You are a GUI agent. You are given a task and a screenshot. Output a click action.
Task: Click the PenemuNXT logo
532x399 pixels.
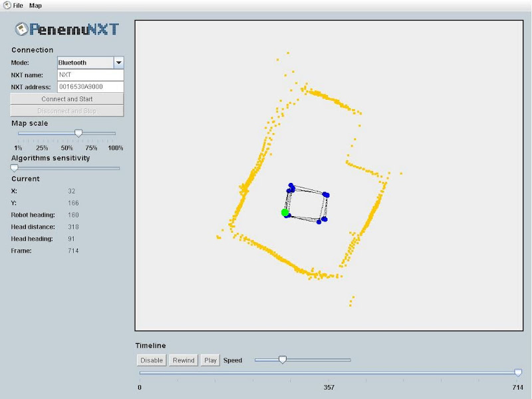point(66,30)
